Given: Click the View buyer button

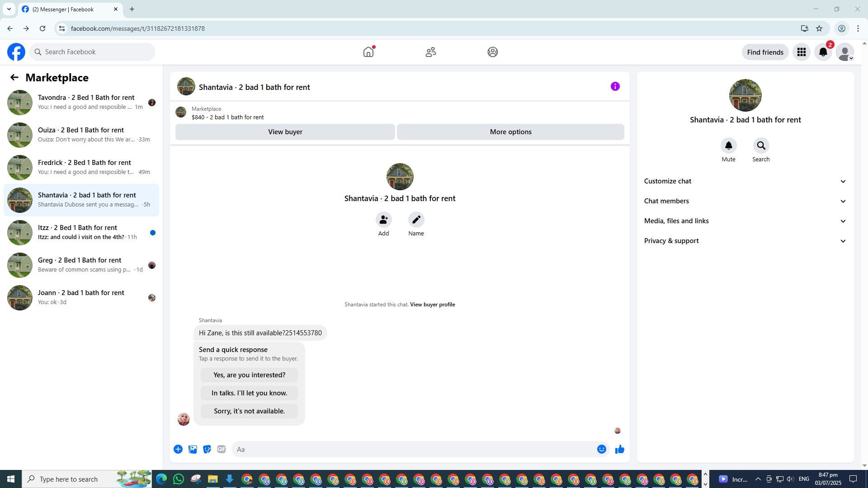Looking at the screenshot, I should [285, 132].
